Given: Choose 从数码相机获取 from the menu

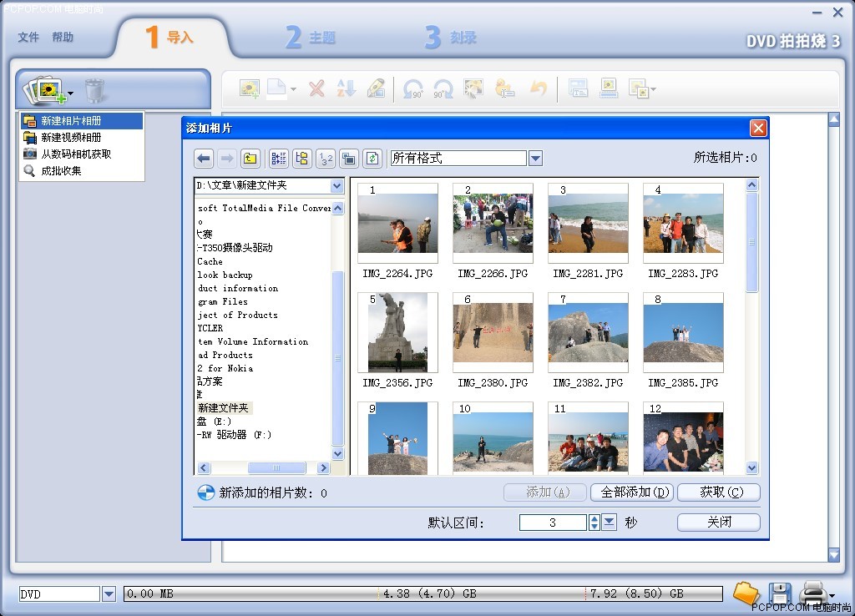Looking at the screenshot, I should 83,154.
